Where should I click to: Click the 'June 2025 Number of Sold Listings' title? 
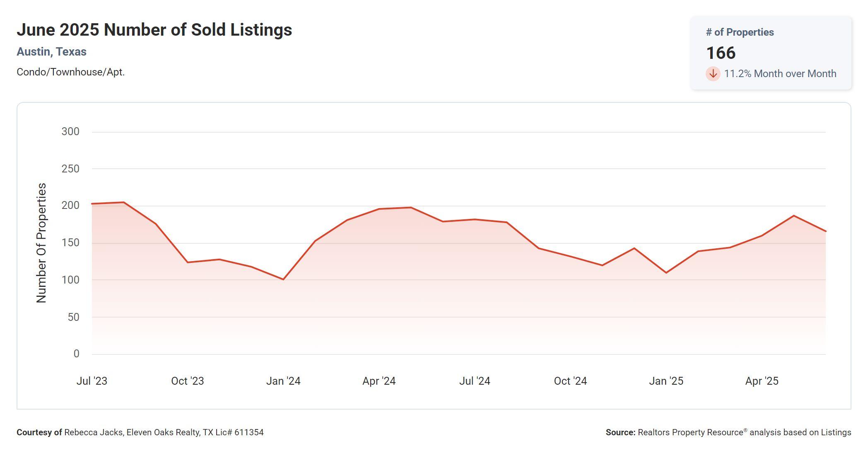click(x=154, y=30)
